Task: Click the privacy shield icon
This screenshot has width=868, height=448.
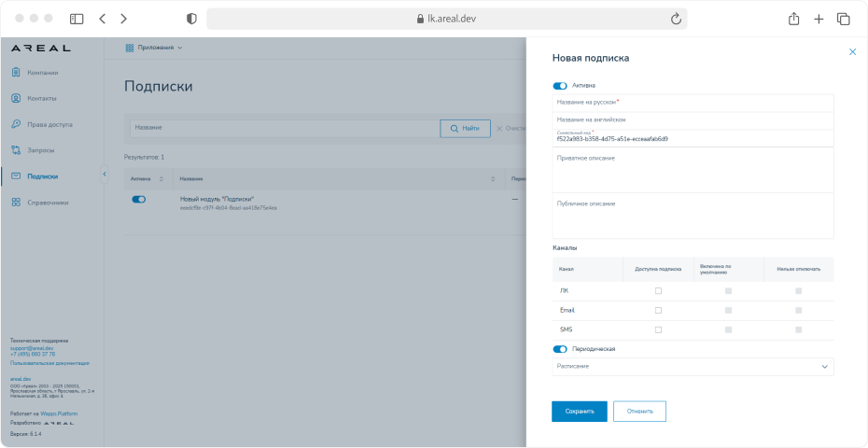Action: coord(191,19)
